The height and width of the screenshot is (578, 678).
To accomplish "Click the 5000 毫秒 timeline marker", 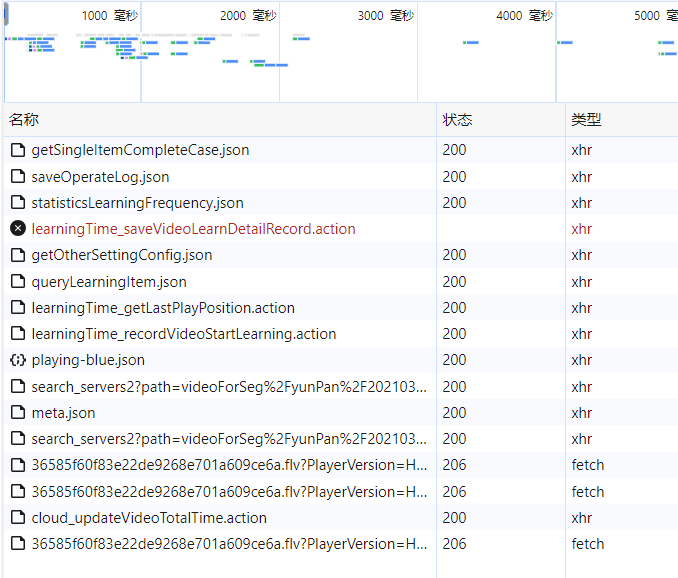I will click(660, 16).
